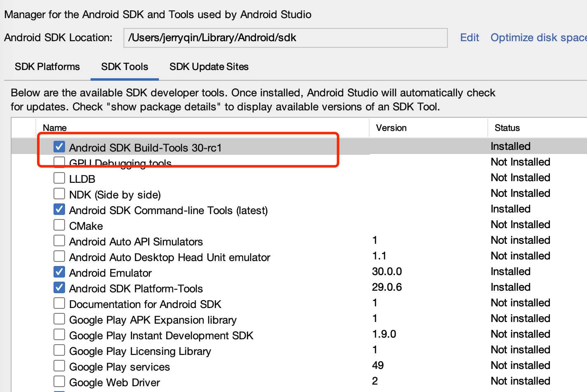
Task: Click Optimize disk space link
Action: [538, 37]
